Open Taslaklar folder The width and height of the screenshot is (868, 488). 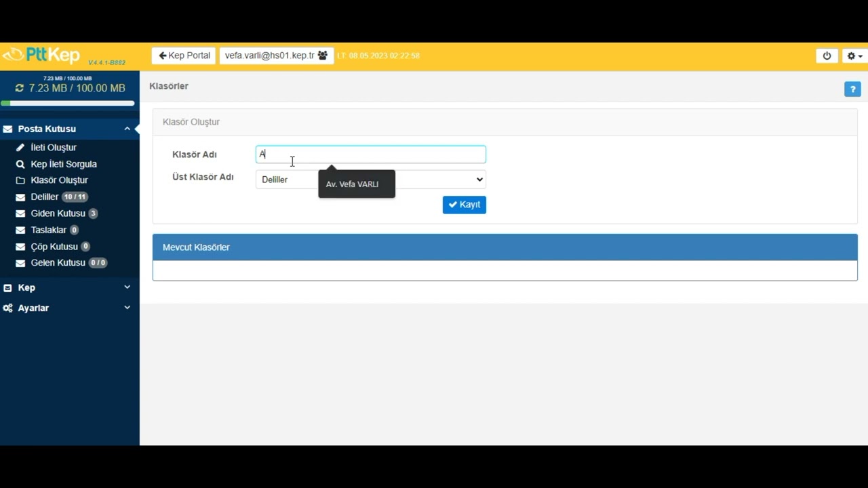[49, 230]
